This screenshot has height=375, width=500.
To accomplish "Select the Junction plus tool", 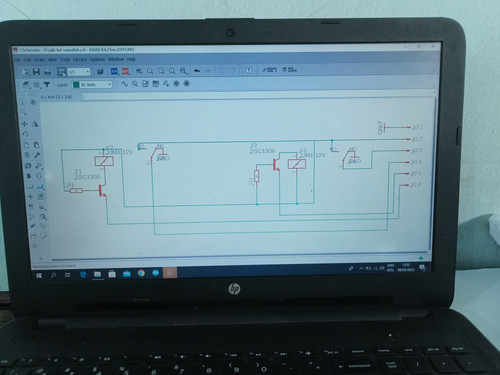I will click(x=30, y=197).
